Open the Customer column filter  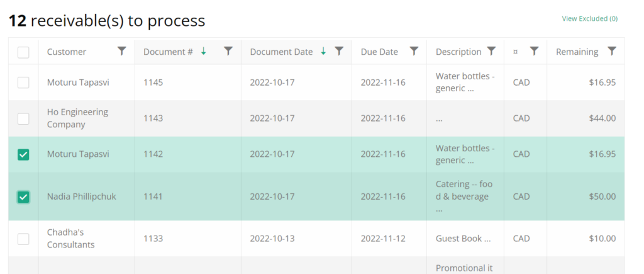tap(121, 51)
